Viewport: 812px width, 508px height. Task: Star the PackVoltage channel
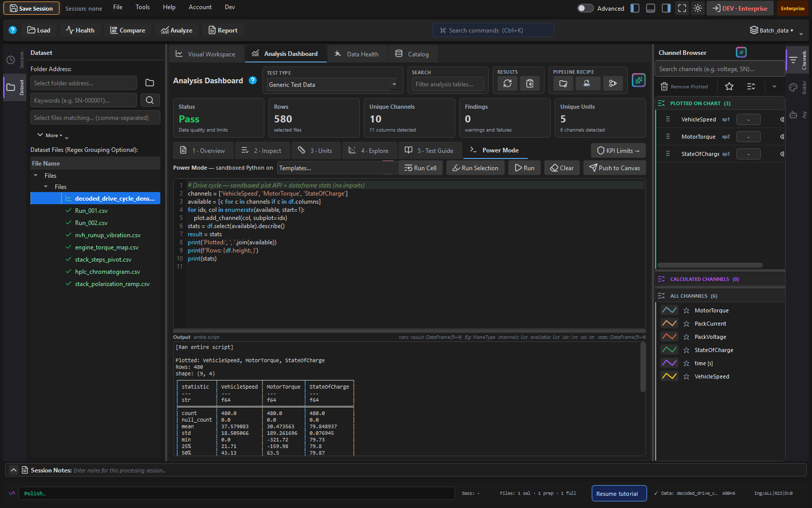[686, 337]
